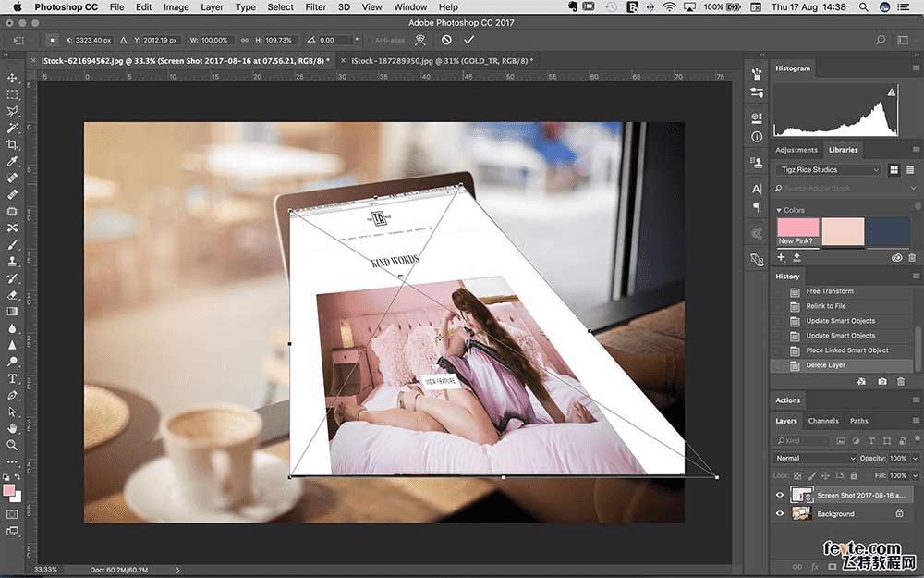Viewport: 924px width, 578px height.
Task: Click the warp mode switch icon
Action: tap(419, 40)
